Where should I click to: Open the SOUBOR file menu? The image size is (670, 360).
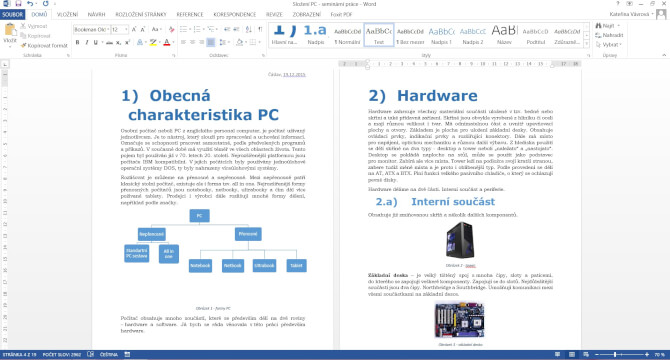12,15
